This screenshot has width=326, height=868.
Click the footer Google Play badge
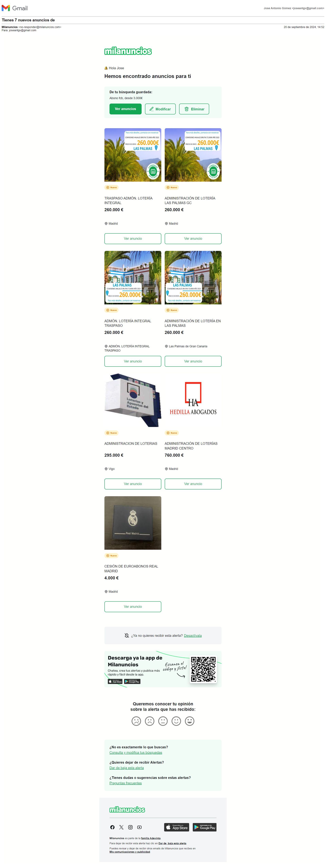click(205, 827)
